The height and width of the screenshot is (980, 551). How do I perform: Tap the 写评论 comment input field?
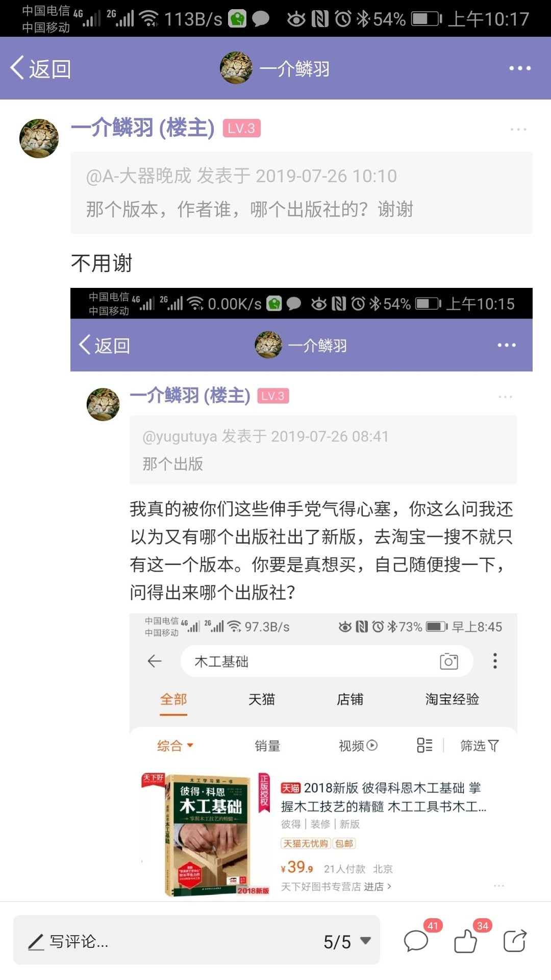pos(196,940)
